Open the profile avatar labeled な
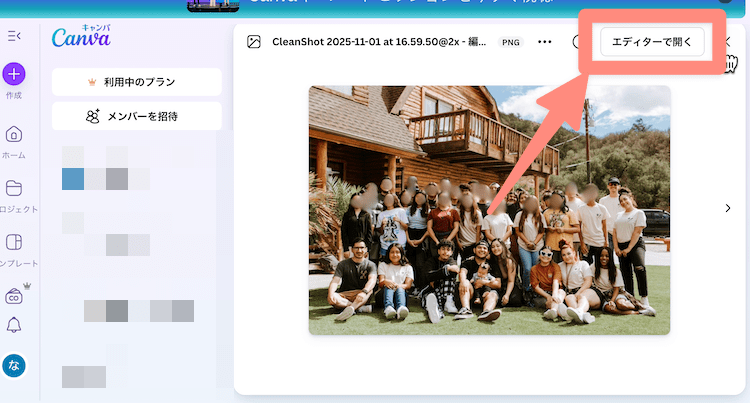Screen dimensions: 750x403 (x=14, y=366)
